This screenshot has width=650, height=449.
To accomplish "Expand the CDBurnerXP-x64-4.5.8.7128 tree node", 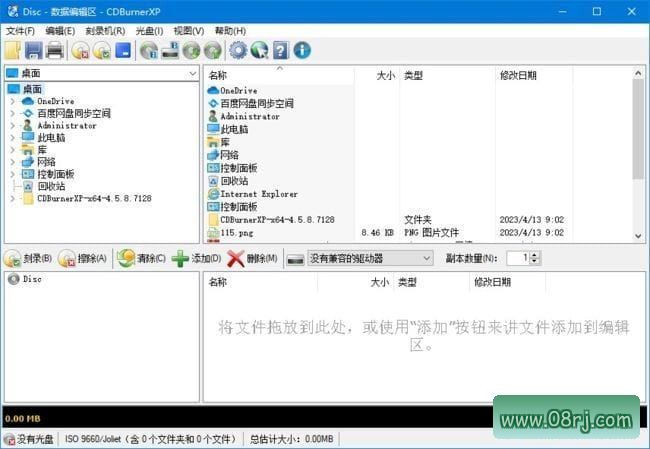I will tap(12, 199).
